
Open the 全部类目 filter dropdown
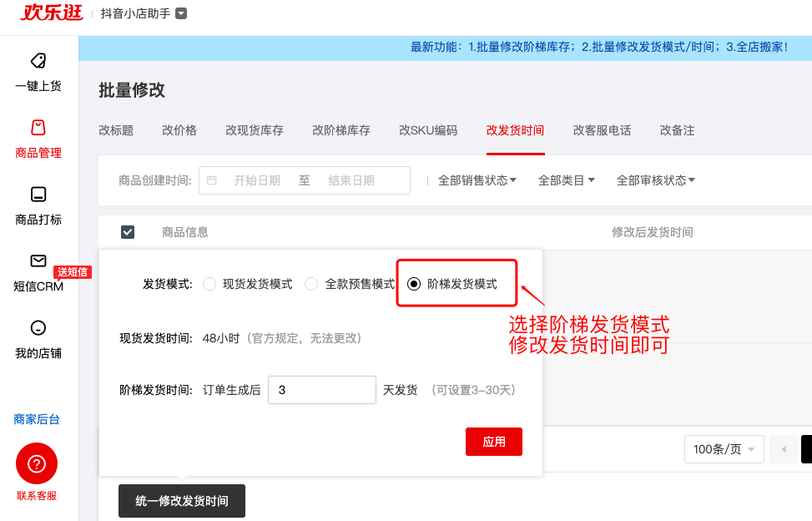click(x=567, y=180)
